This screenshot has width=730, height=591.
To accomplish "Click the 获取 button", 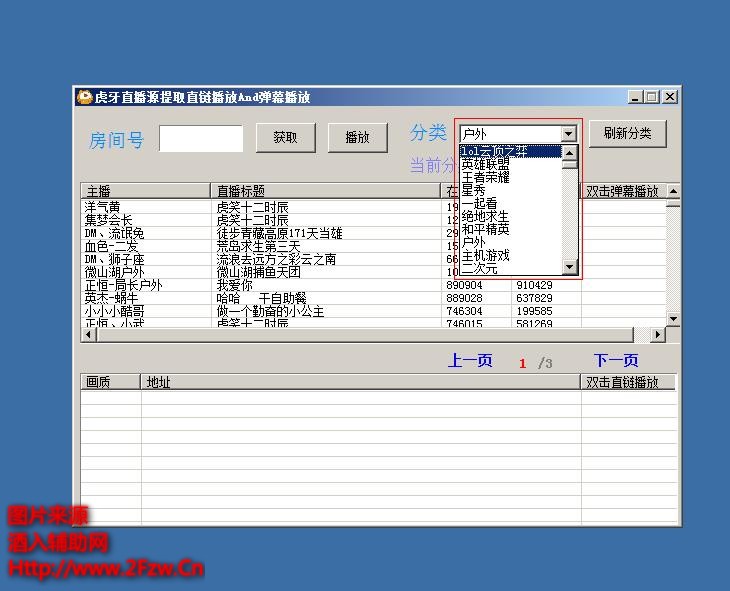I will pyautogui.click(x=285, y=137).
